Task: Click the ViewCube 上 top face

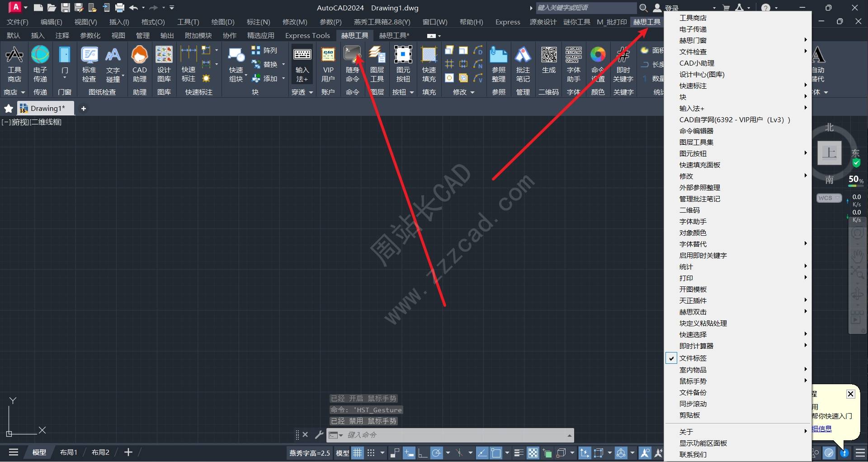Action: [830, 152]
